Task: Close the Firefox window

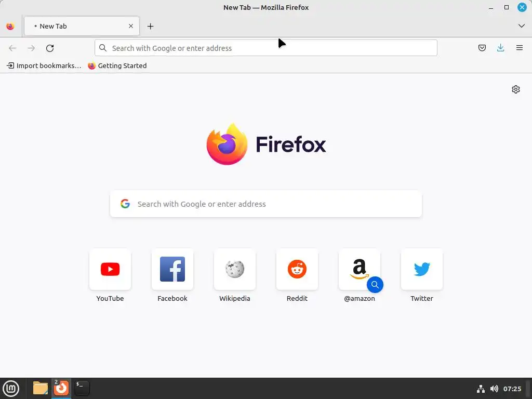Action: (x=522, y=7)
